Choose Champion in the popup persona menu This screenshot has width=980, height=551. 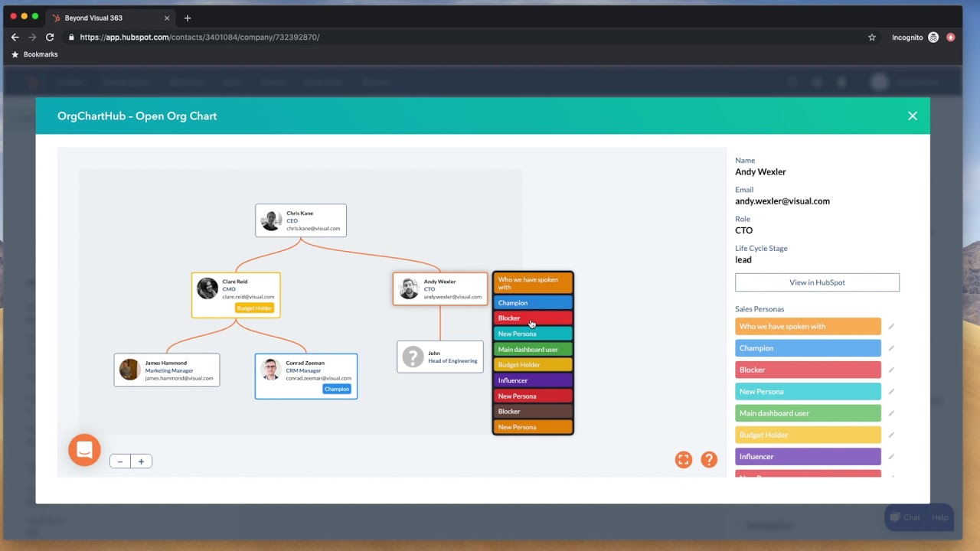click(x=533, y=303)
